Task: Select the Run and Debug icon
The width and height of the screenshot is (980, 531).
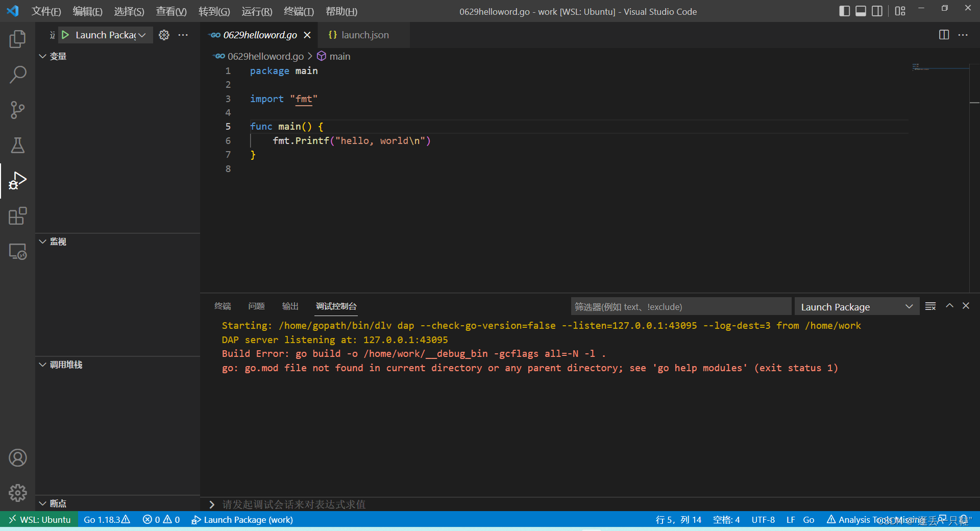Action: point(17,181)
